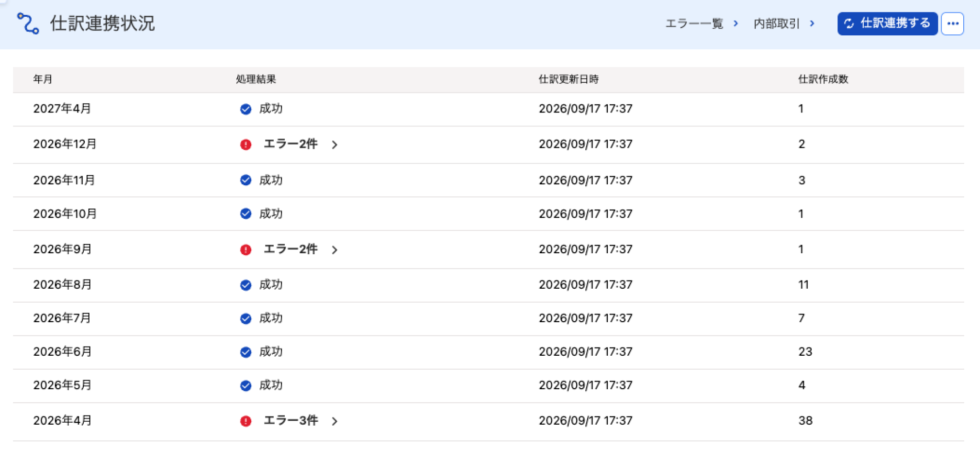
Task: Open the エラー一覧 link
Action: [x=694, y=23]
